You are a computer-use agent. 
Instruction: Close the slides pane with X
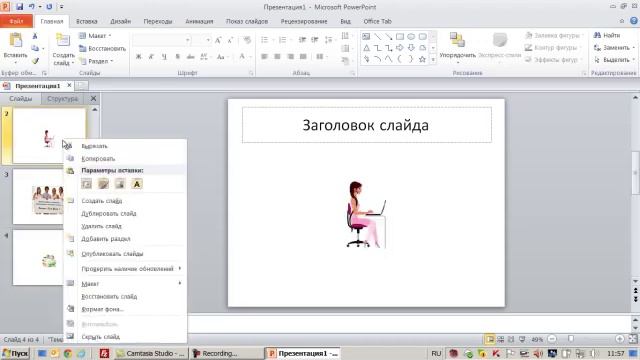(x=93, y=98)
